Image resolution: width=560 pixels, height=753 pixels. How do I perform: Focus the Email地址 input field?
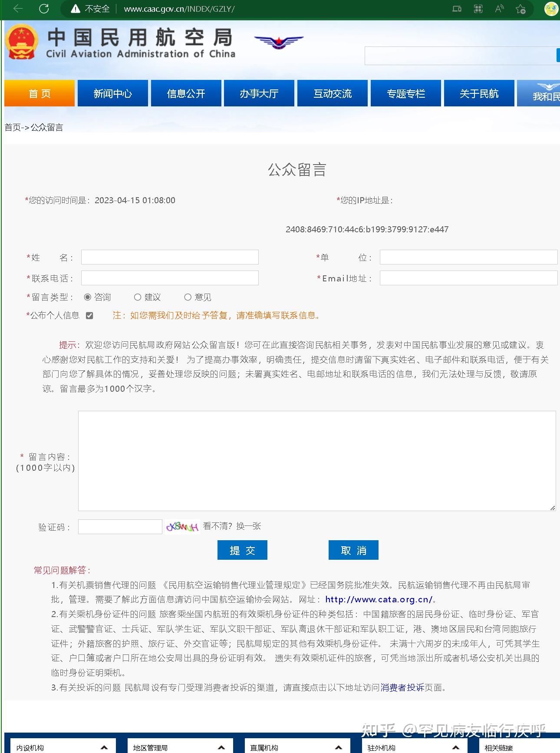[469, 278]
